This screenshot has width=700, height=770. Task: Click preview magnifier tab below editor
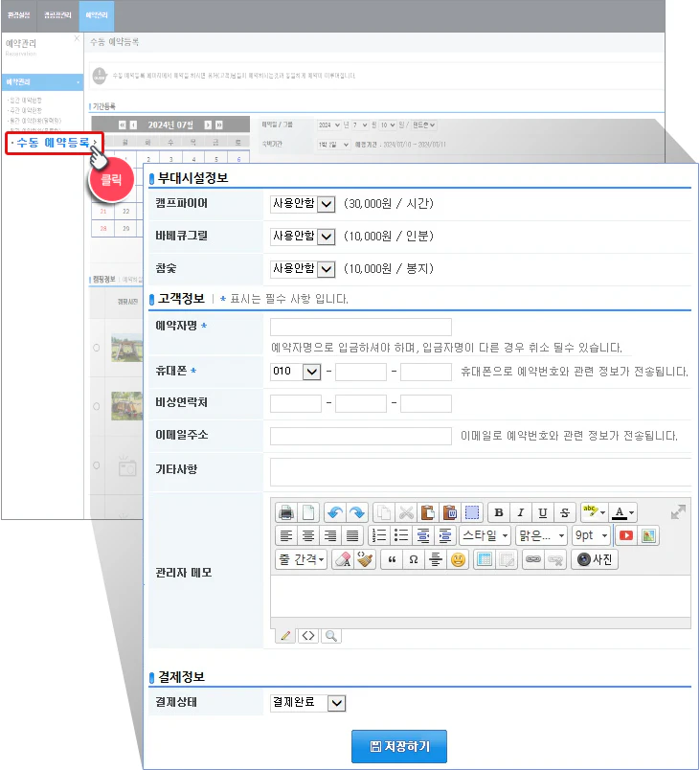(x=331, y=636)
